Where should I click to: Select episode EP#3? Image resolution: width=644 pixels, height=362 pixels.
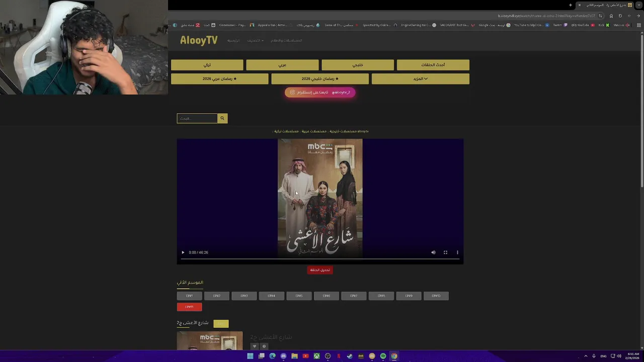[x=244, y=296]
